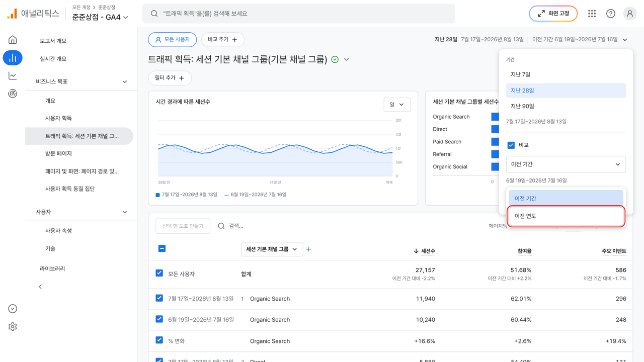Open 개요 under 비즈니스 목표
The height and width of the screenshot is (362, 644).
tap(50, 101)
